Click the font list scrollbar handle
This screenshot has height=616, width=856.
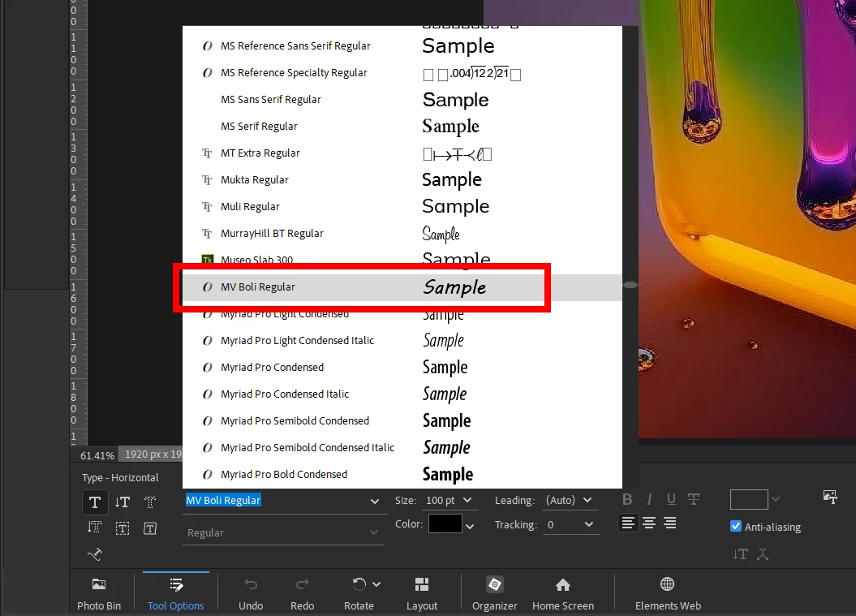630,285
